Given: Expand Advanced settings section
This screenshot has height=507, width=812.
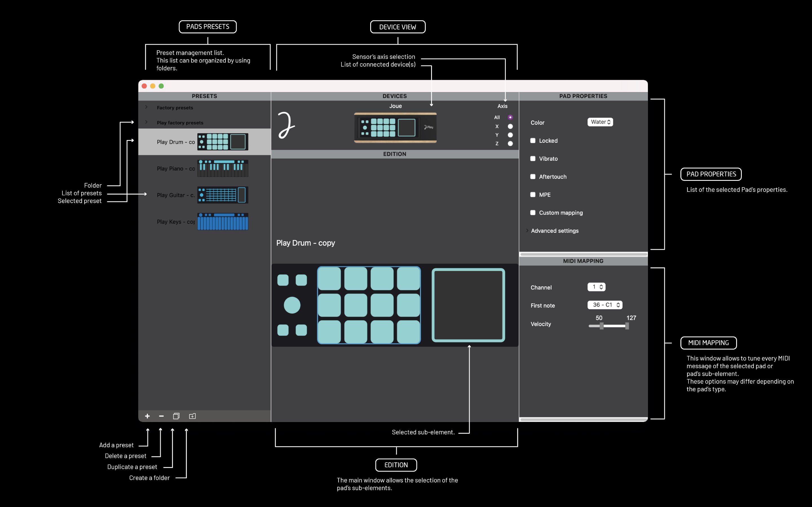Looking at the screenshot, I should [x=527, y=231].
